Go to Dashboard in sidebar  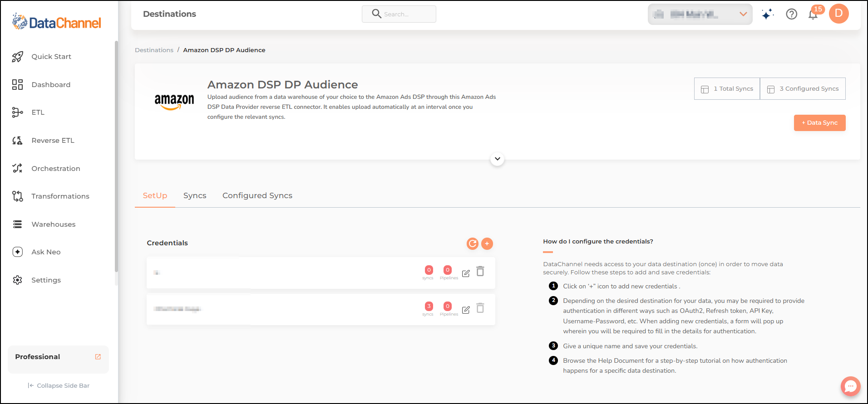(51, 85)
